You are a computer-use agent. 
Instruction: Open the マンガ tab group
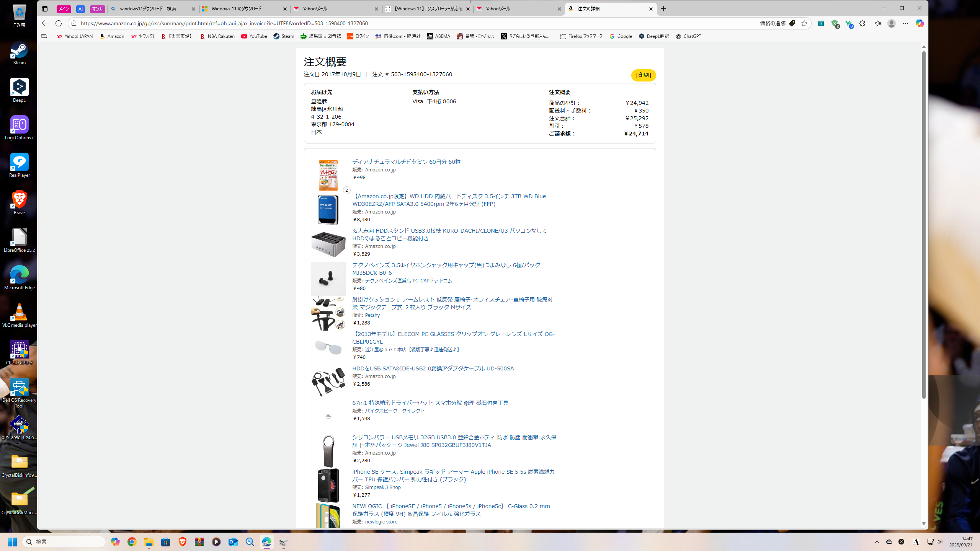coord(97,9)
